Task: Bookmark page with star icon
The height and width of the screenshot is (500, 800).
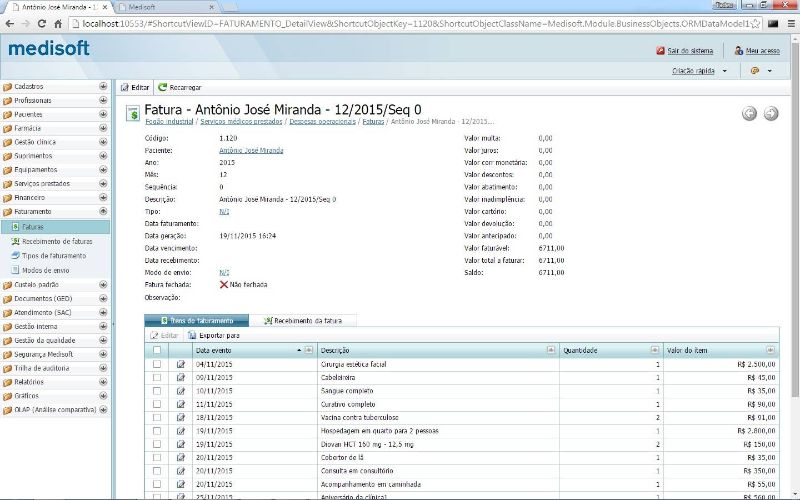Action: coord(756,23)
